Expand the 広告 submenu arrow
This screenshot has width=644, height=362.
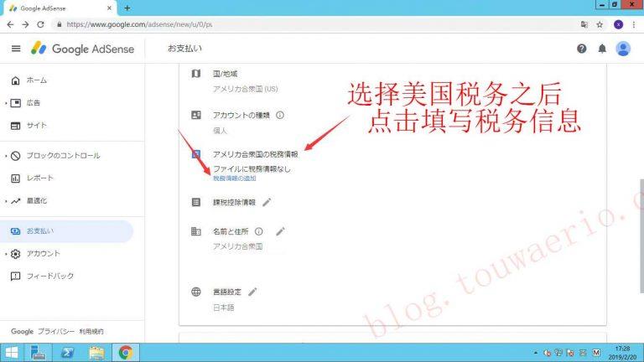click(x=6, y=103)
